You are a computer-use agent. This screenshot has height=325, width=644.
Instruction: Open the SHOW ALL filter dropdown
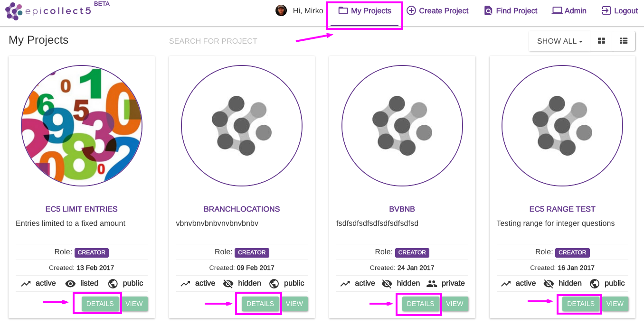pyautogui.click(x=559, y=41)
